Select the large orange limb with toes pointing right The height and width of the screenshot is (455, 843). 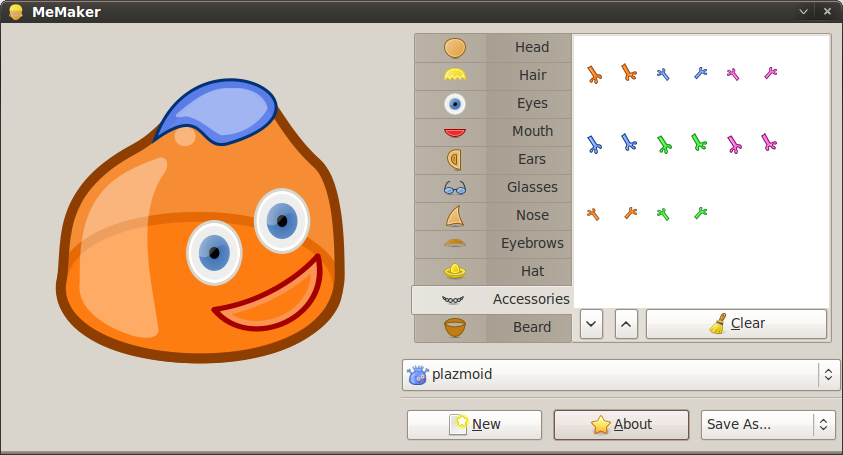coord(629,72)
